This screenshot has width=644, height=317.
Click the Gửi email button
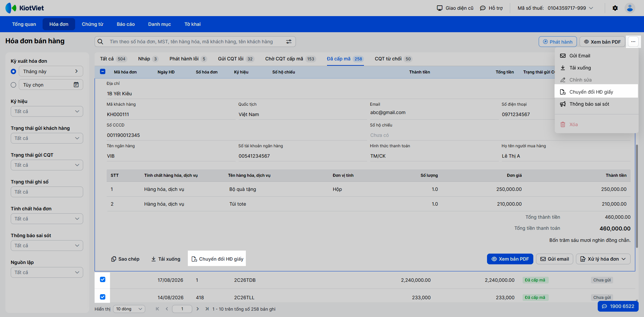555,259
